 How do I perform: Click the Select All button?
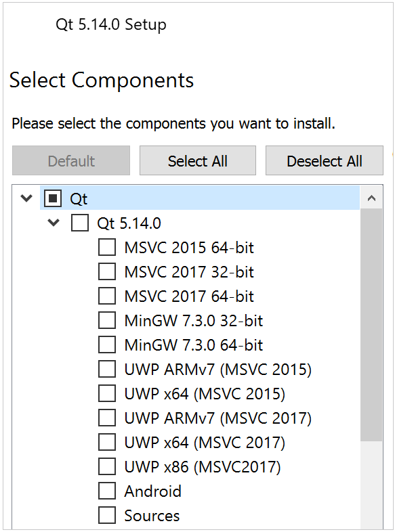[x=198, y=161]
